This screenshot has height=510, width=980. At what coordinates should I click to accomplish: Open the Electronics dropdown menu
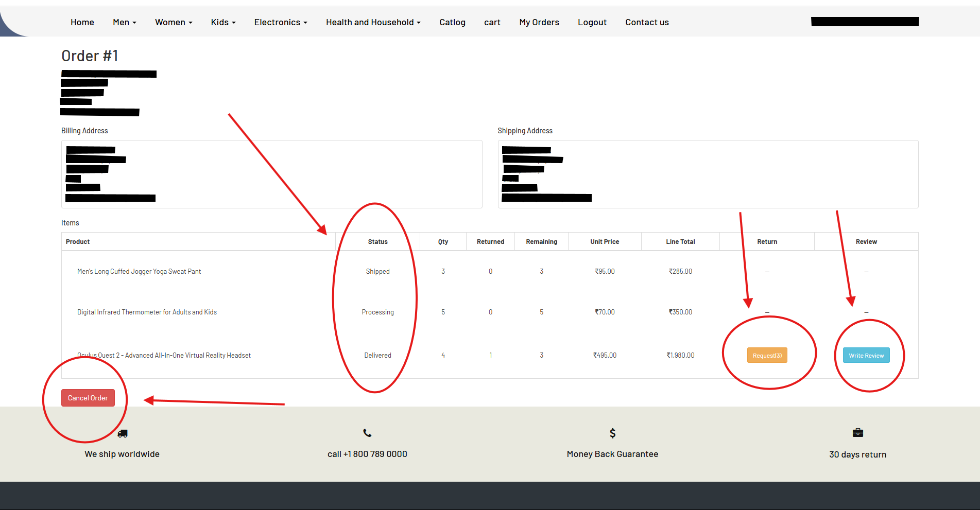pos(281,22)
